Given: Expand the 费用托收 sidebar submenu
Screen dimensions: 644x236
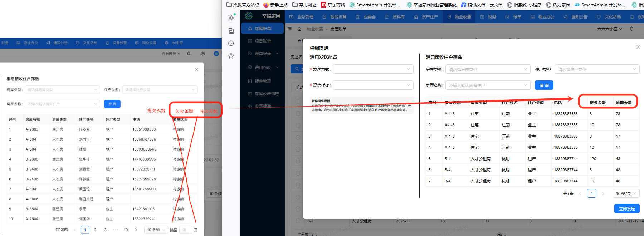Looking at the screenshot, I should pyautogui.click(x=262, y=68).
